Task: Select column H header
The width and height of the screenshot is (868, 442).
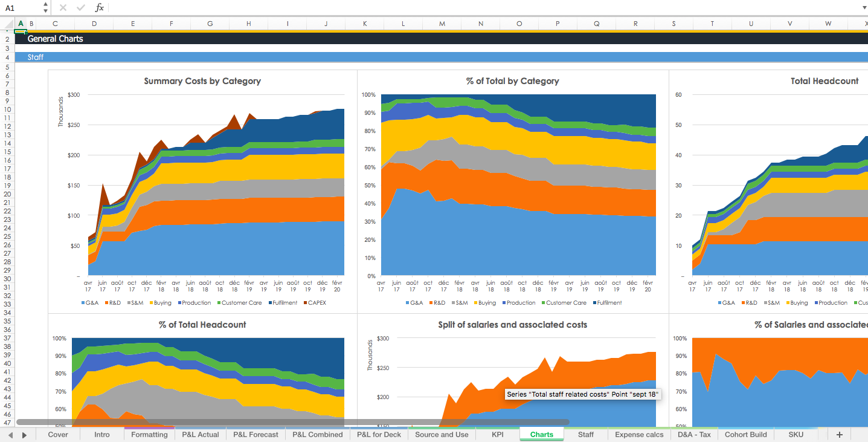Action: [249, 24]
